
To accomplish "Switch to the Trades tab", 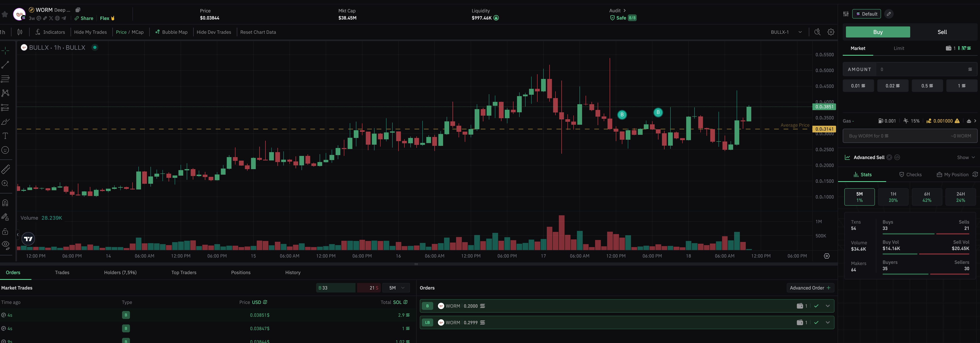I will [x=62, y=273].
